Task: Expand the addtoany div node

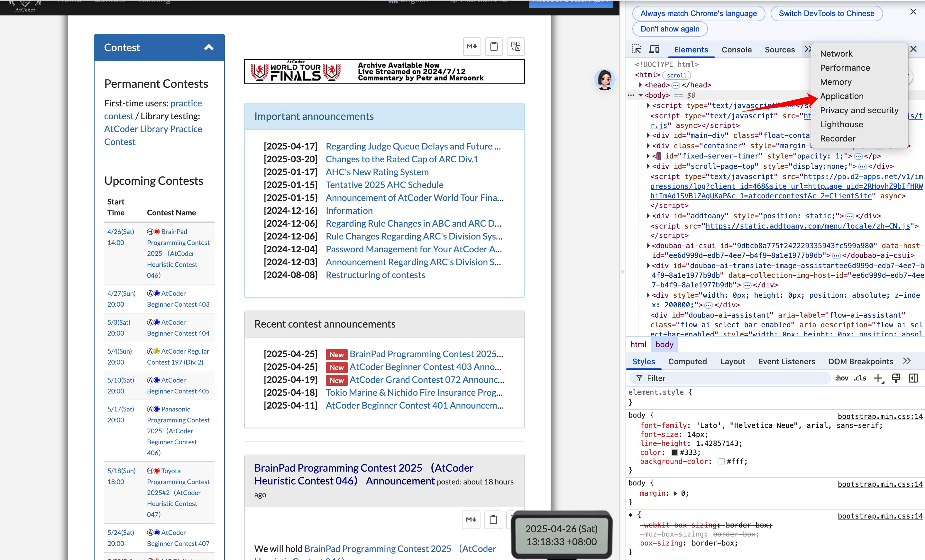Action: (648, 216)
